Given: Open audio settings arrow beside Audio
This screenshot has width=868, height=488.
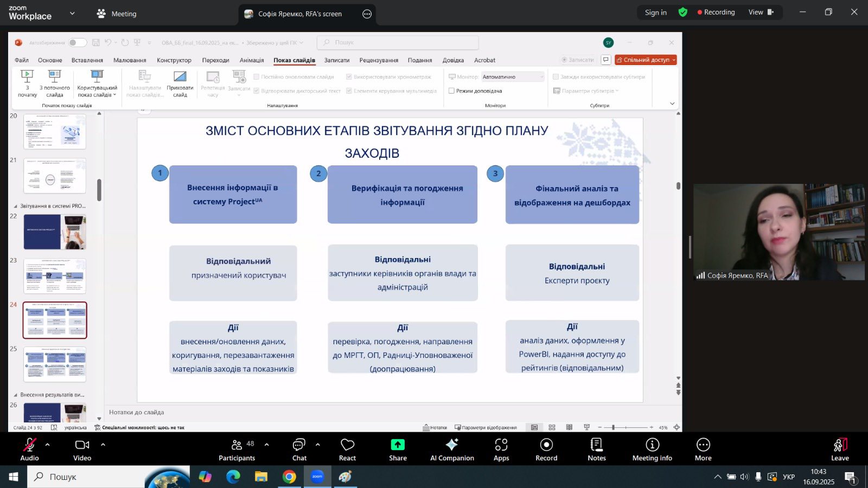Looking at the screenshot, I should [x=48, y=445].
